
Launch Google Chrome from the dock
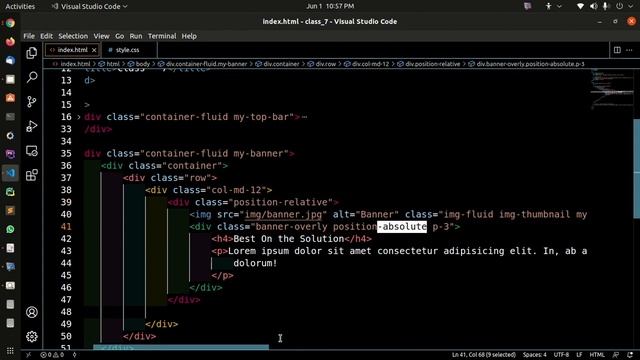[10, 23]
